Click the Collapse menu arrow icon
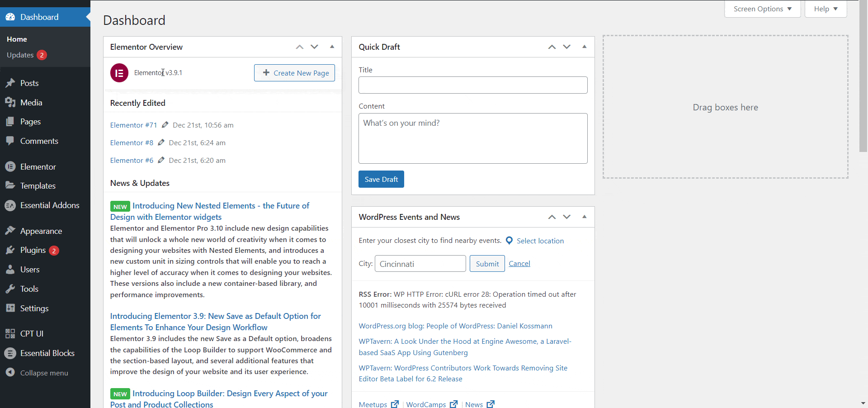 click(10, 372)
